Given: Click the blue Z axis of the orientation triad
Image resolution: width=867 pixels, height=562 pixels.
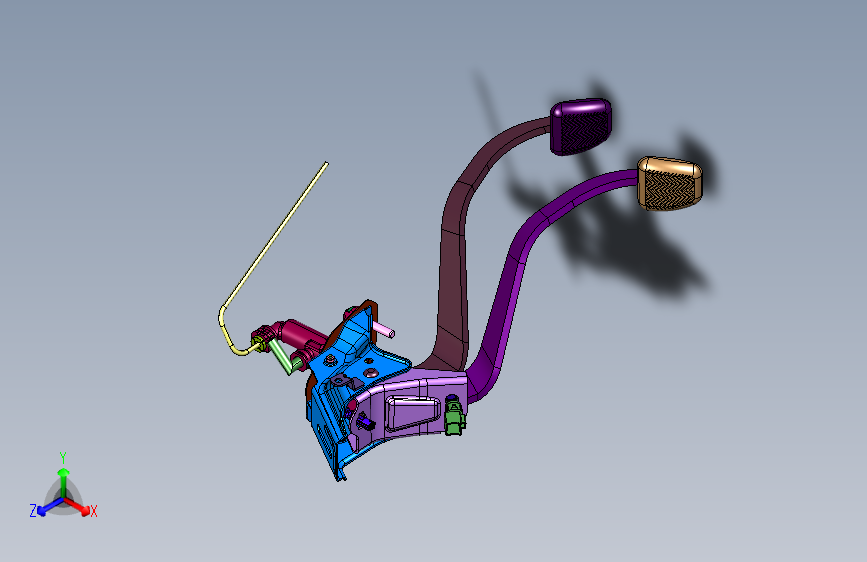Looking at the screenshot, I should 50,506.
